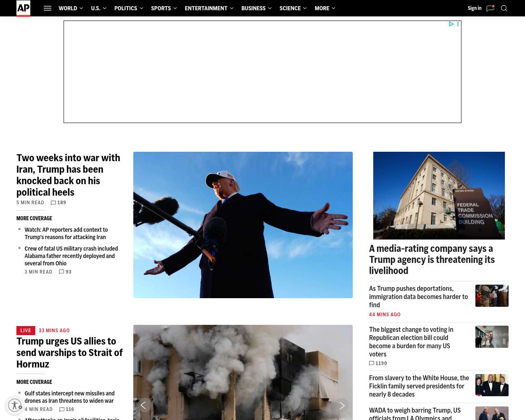Open 'Trump urges US allies' live headline
This screenshot has width=525, height=420.
point(69,353)
